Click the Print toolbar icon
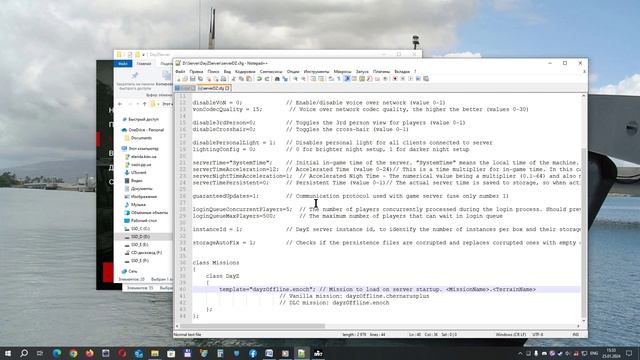640x360 pixels. (x=223, y=79)
